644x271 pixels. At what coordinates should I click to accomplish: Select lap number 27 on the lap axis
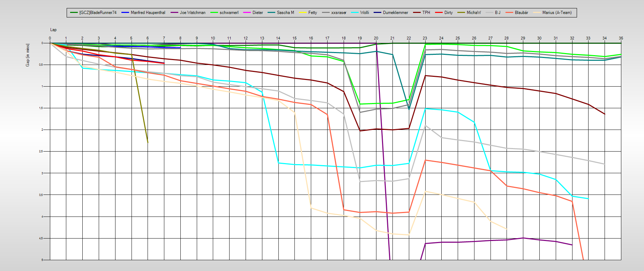coord(491,38)
